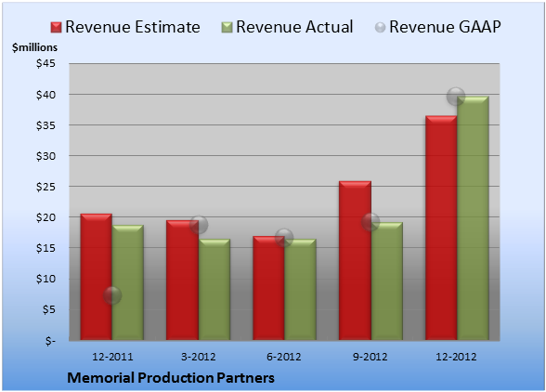The width and height of the screenshot is (546, 392).
Task: Click the '$10' y-axis label
Action: pyautogui.click(x=45, y=279)
